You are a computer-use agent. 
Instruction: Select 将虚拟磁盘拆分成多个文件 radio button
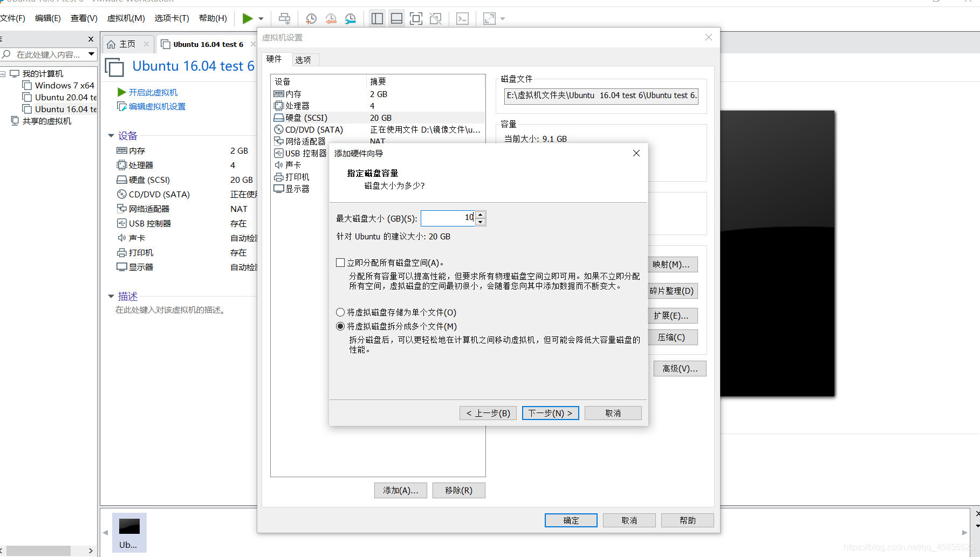pyautogui.click(x=340, y=326)
